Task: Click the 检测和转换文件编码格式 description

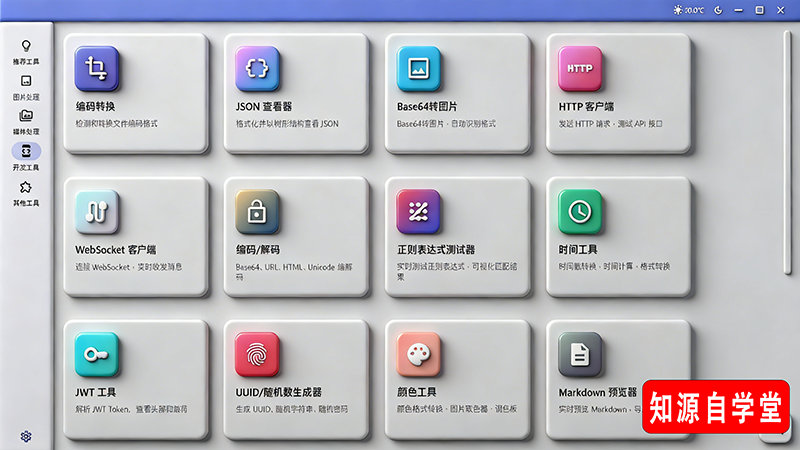Action: click(x=117, y=123)
